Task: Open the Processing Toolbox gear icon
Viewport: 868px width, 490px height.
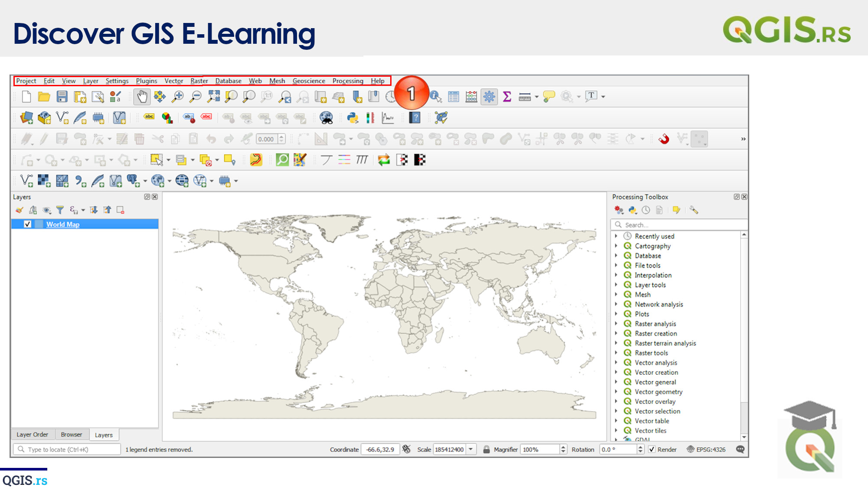Action: (x=489, y=97)
